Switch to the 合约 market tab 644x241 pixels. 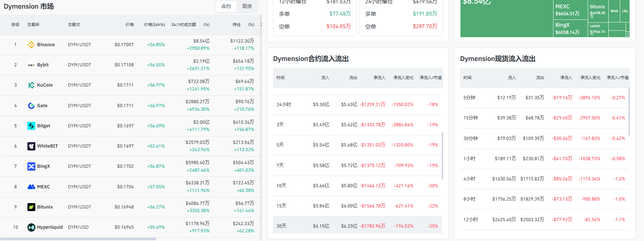coord(226,6)
